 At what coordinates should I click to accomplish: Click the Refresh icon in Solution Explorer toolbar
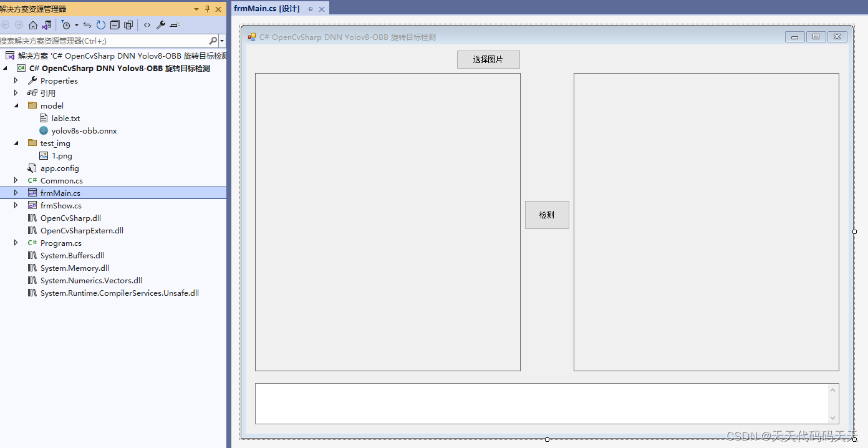click(x=101, y=25)
